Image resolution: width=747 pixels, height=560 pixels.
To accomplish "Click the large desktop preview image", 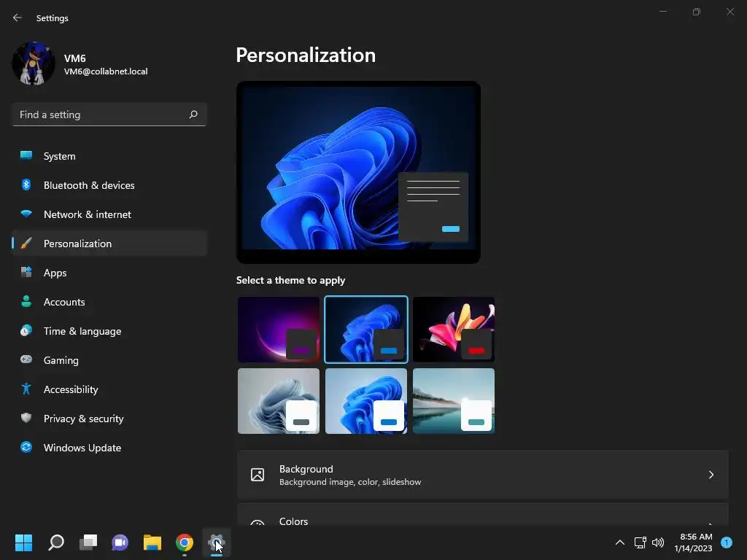I will 358,172.
